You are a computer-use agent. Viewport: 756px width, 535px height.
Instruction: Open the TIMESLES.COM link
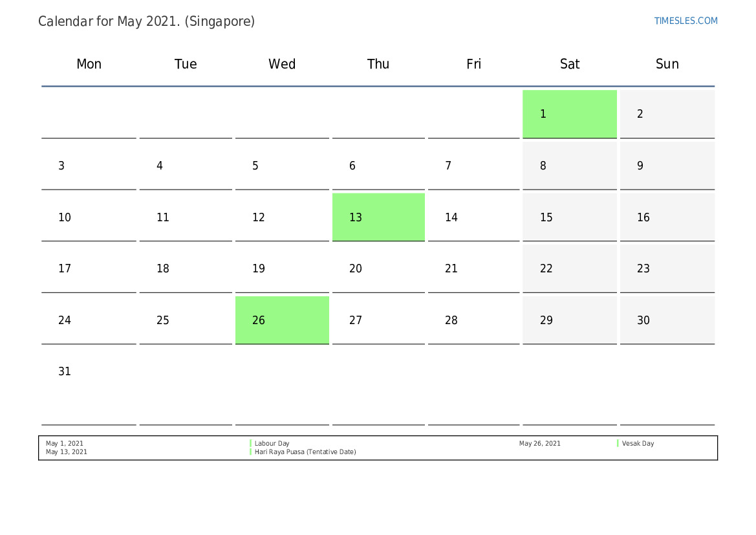[x=686, y=21]
